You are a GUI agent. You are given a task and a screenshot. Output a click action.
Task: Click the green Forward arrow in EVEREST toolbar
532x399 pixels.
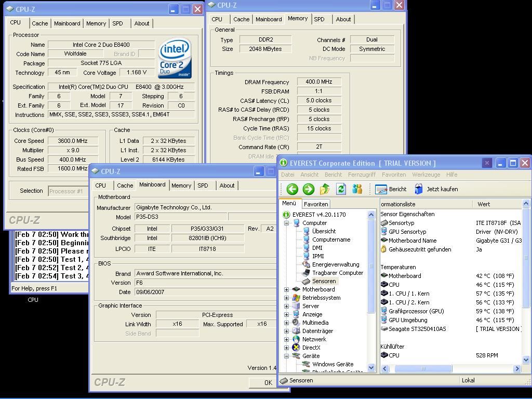pyautogui.click(x=309, y=189)
